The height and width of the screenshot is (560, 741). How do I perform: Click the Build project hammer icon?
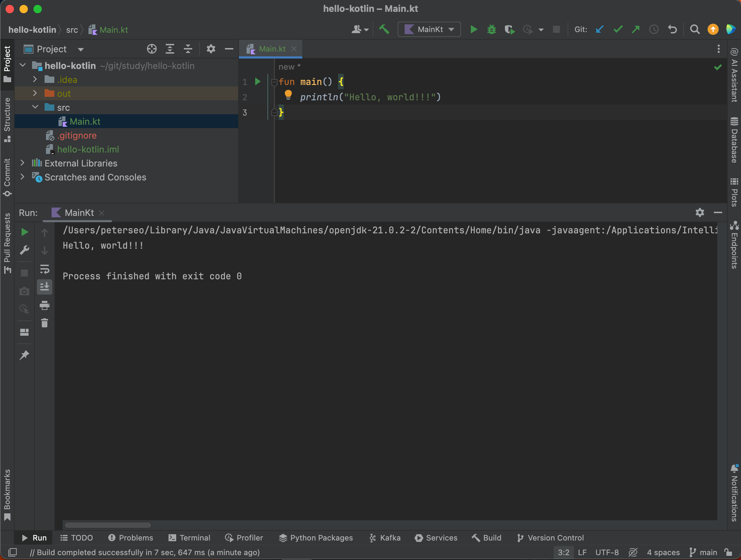[384, 29]
